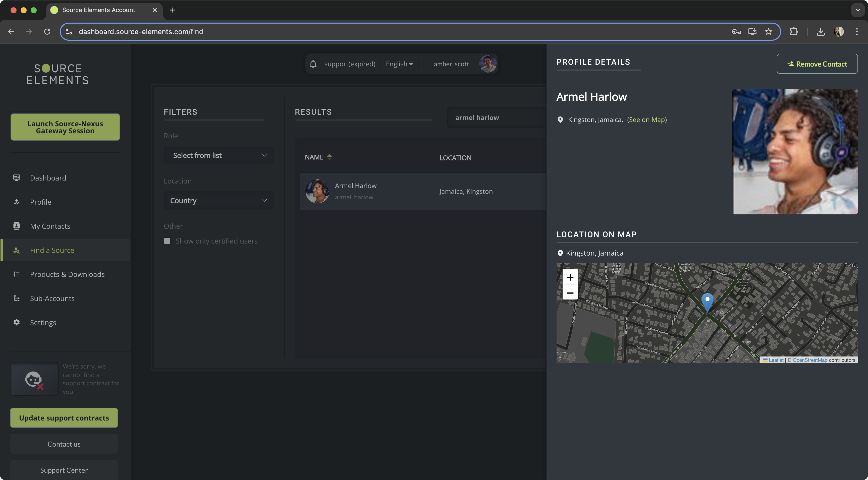Click the My Contacts sidebar icon
868x480 pixels.
coord(17,226)
